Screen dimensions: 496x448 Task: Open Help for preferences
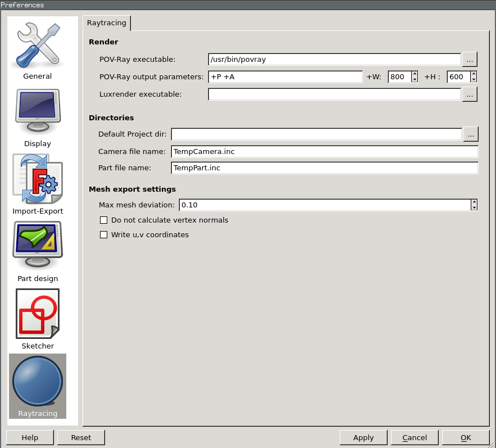click(30, 437)
